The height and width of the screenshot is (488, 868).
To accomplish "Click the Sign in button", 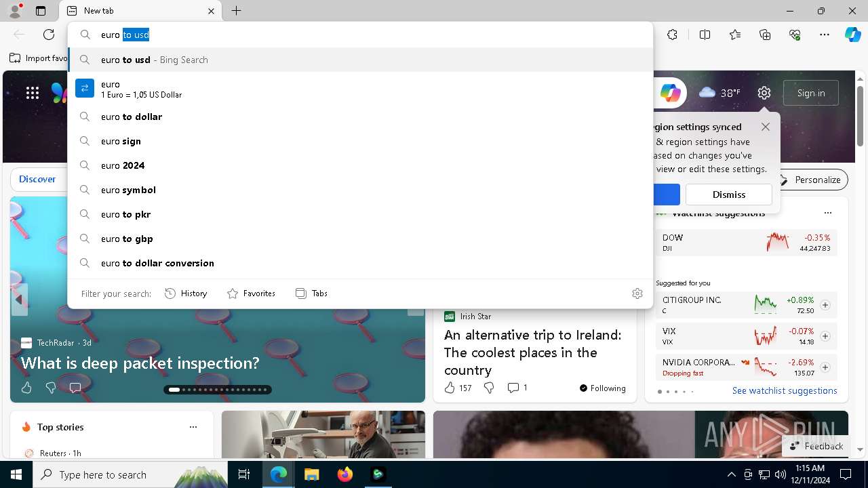I will tap(811, 93).
